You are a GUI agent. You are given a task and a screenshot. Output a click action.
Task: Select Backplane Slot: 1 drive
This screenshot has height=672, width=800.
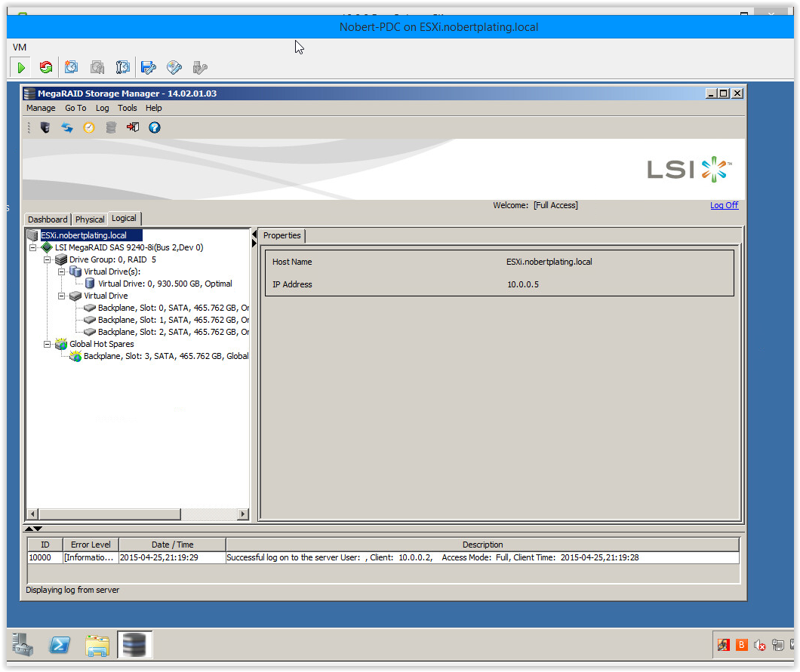click(x=174, y=320)
